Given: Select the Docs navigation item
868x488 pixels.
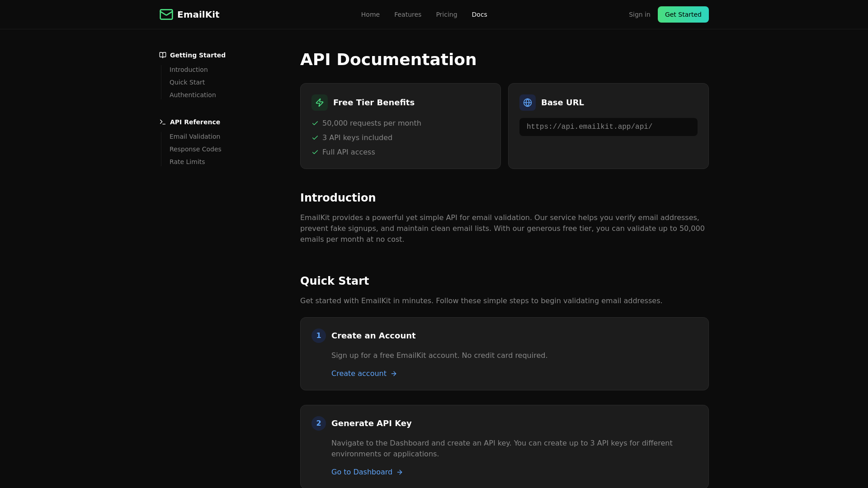Looking at the screenshot, I should 479,14.
